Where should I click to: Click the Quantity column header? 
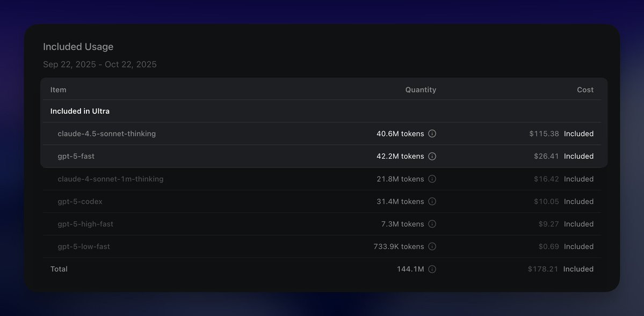pyautogui.click(x=421, y=90)
